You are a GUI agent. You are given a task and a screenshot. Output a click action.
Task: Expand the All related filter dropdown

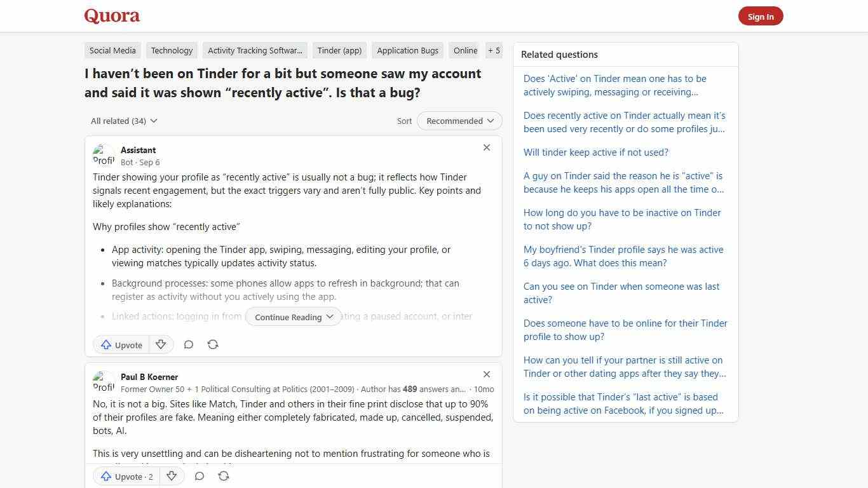pos(123,121)
